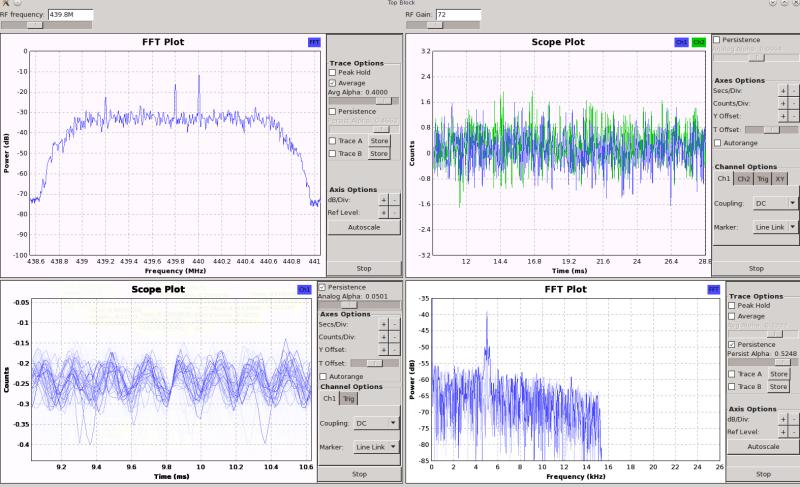The height and width of the screenshot is (487, 800).
Task: Enable Autorange in the single-channel Scope Plot
Action: (x=323, y=377)
